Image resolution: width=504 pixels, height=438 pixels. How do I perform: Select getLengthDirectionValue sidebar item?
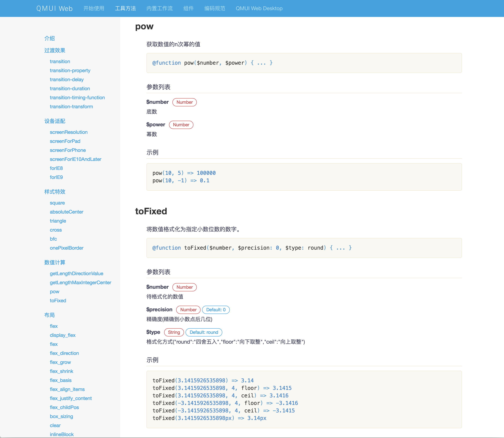pyautogui.click(x=77, y=273)
